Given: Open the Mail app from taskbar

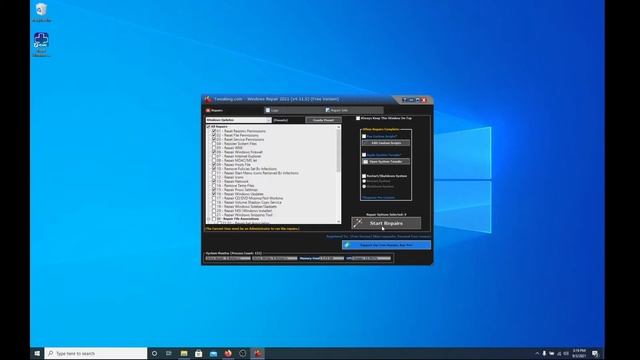Looking at the screenshot, I should (213, 353).
